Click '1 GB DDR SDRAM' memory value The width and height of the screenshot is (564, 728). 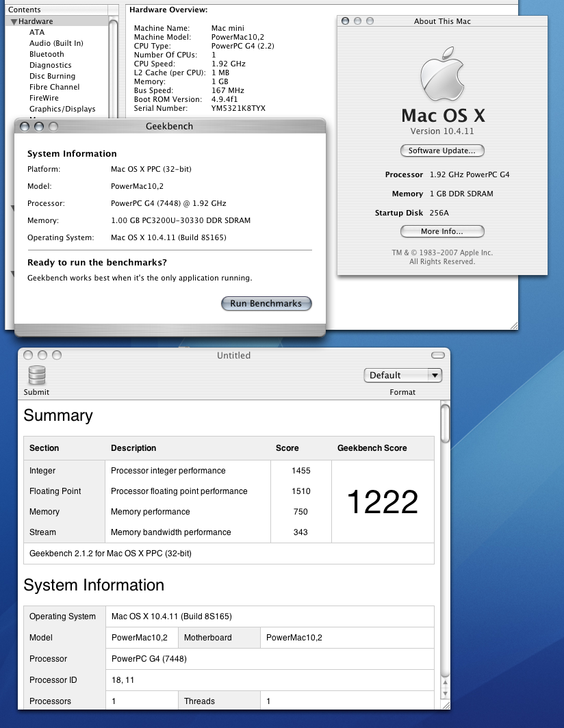(x=461, y=194)
